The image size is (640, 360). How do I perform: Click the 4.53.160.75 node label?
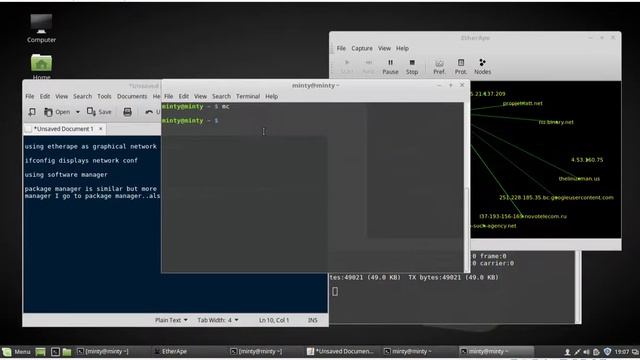[587, 160]
